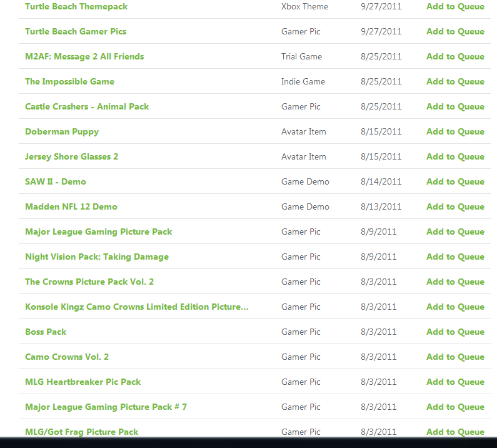Open Konsole Kingz Camo Crowns Limited Edition
The image size is (497, 448).
(137, 307)
